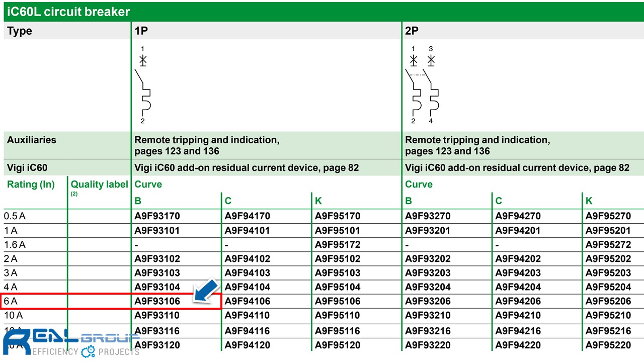Pick part number A9F95210

point(608,315)
